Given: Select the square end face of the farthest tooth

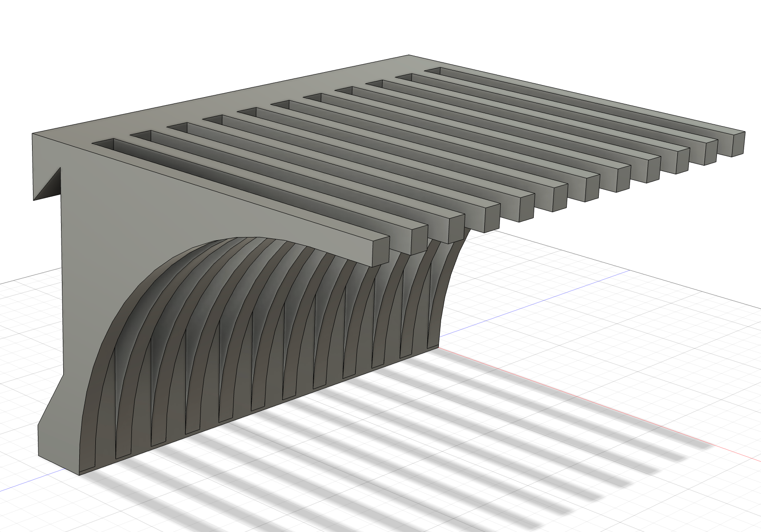Looking at the screenshot, I should [x=737, y=144].
